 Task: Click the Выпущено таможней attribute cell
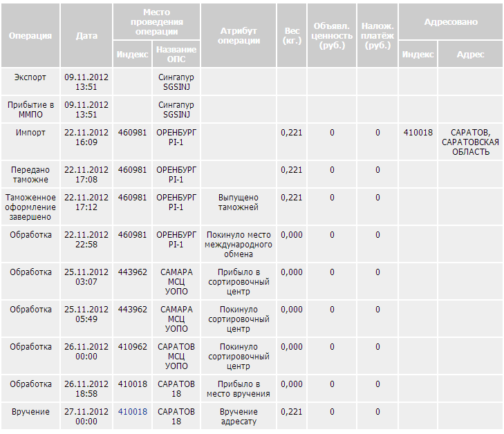pos(238,202)
